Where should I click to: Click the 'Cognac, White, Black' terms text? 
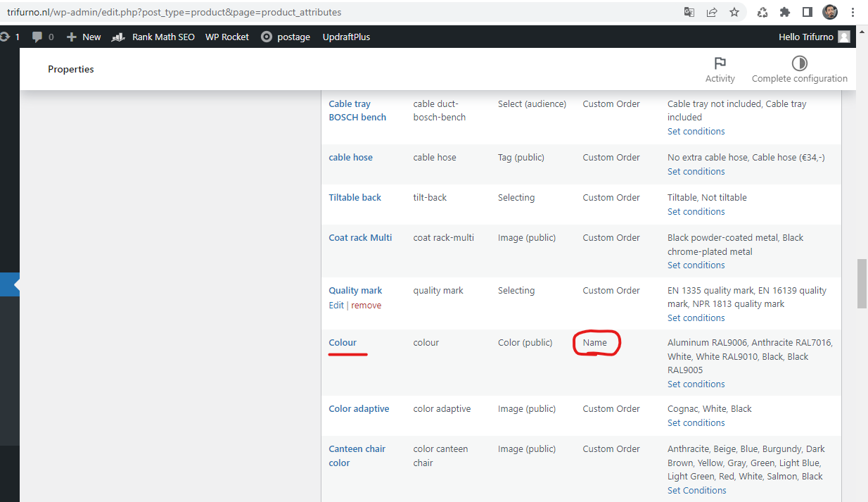[709, 409]
